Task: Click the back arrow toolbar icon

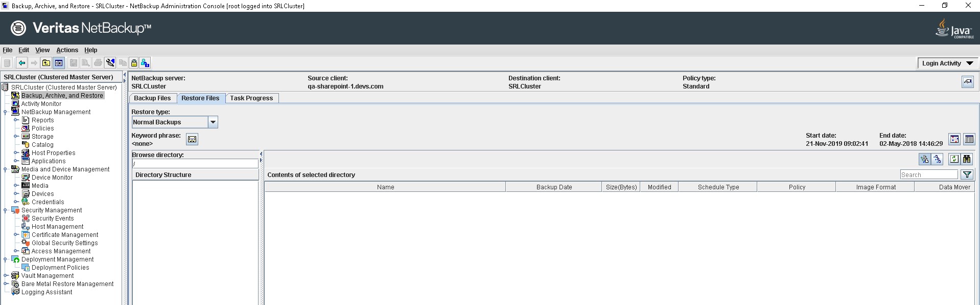Action: [21, 63]
